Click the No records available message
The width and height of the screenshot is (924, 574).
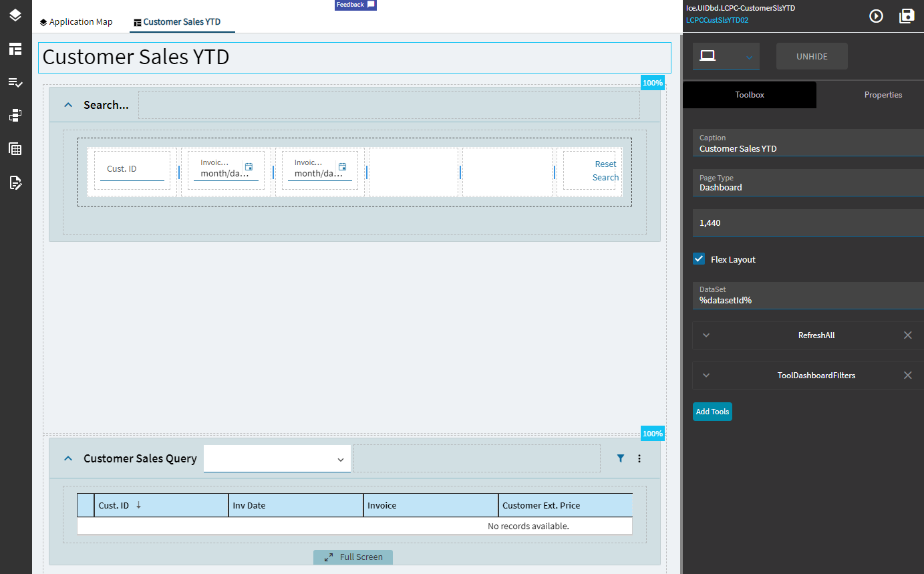(x=528, y=526)
